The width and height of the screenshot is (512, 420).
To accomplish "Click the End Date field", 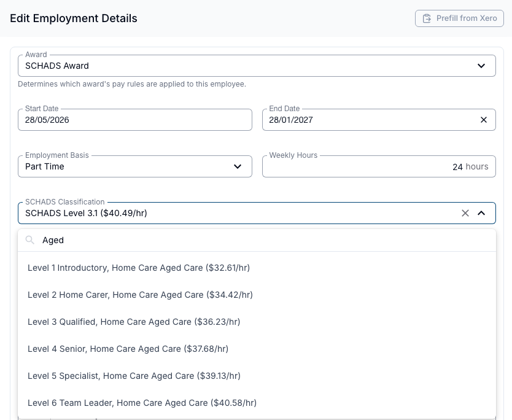I will tap(379, 120).
